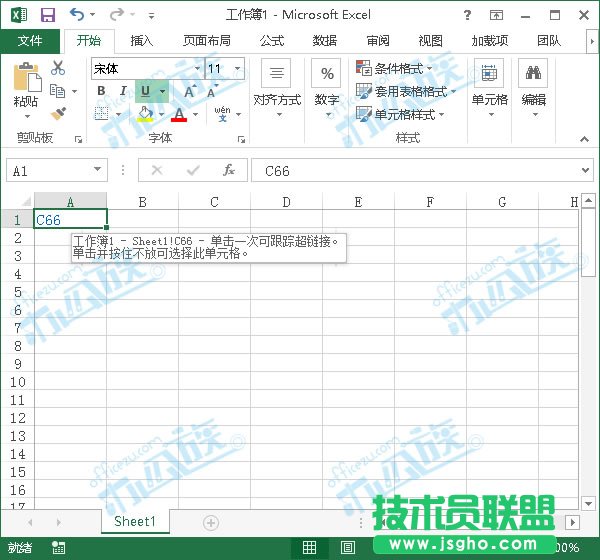Select column C header
This screenshot has height=560, width=600.
pos(214,201)
